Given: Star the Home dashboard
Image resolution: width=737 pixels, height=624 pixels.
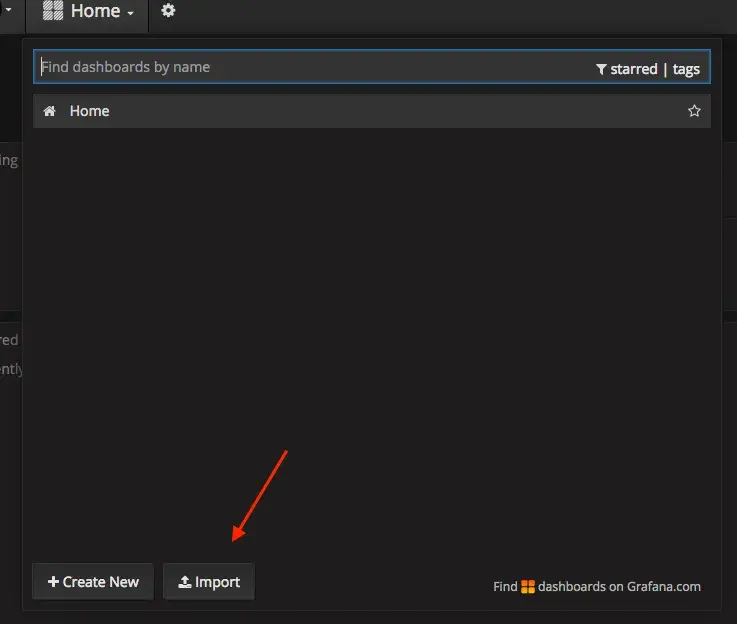Looking at the screenshot, I should click(694, 111).
